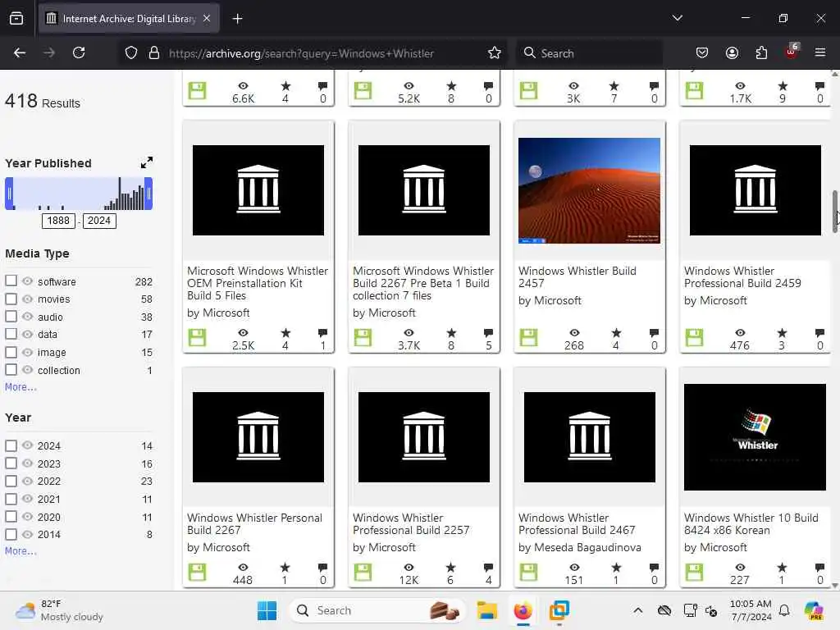Screen dimensions: 840x630
Task: Check the 2024 year filter
Action: point(11,445)
